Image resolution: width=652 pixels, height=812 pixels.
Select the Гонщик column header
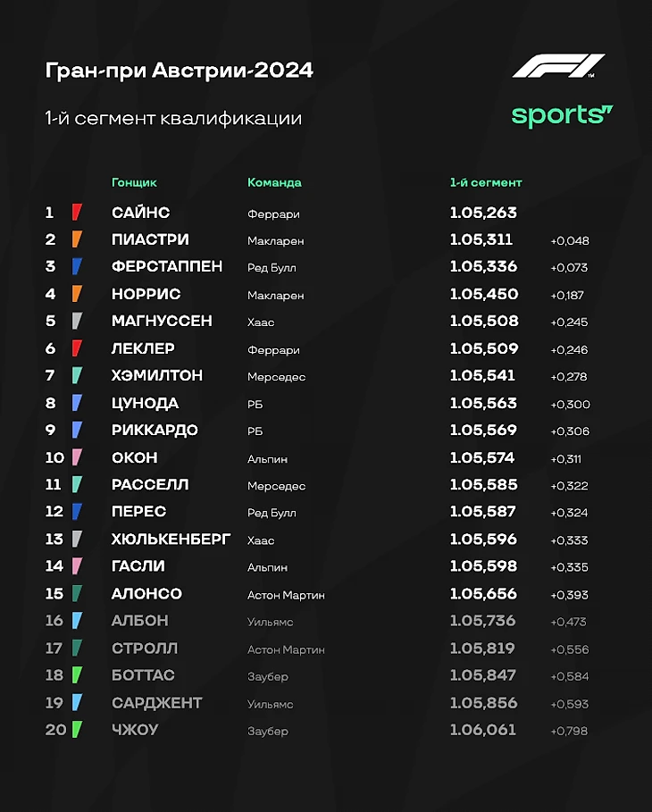tap(134, 182)
